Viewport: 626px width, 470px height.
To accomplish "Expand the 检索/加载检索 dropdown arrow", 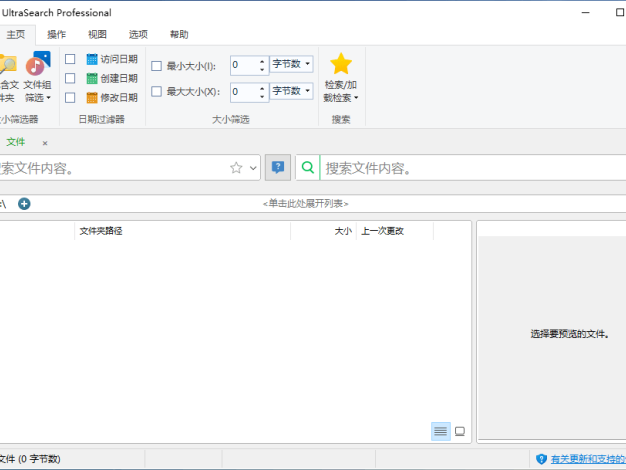I will 356,97.
